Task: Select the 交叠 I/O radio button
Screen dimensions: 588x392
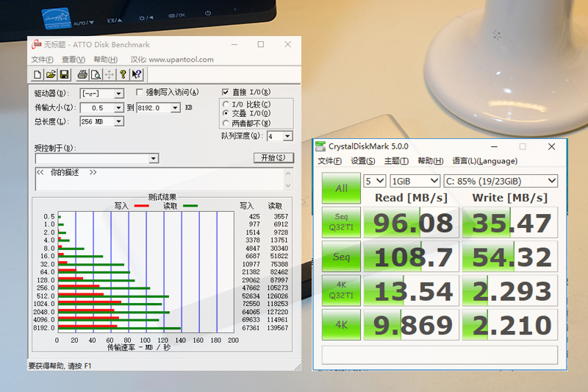Action: pyautogui.click(x=226, y=113)
